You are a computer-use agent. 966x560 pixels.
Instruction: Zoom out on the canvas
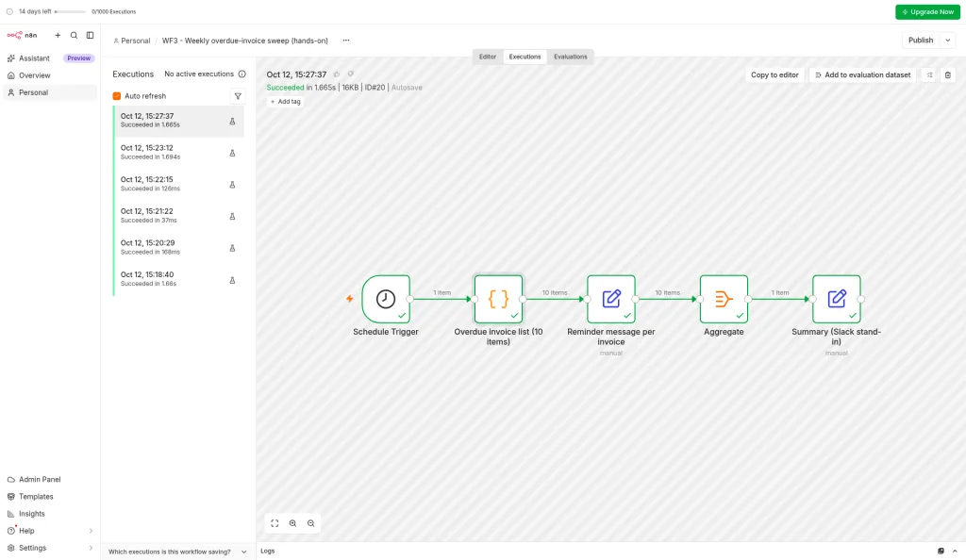311,523
